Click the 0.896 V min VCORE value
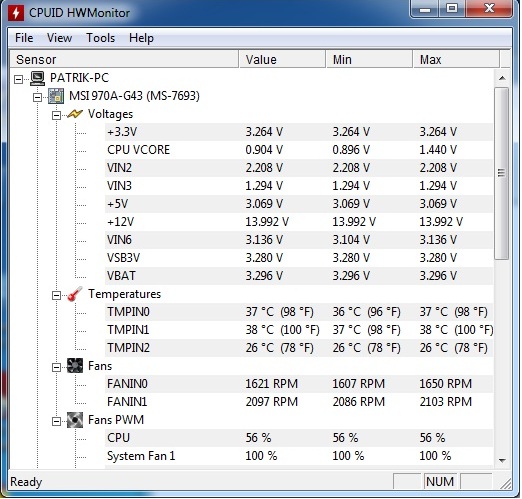 pyautogui.click(x=351, y=150)
